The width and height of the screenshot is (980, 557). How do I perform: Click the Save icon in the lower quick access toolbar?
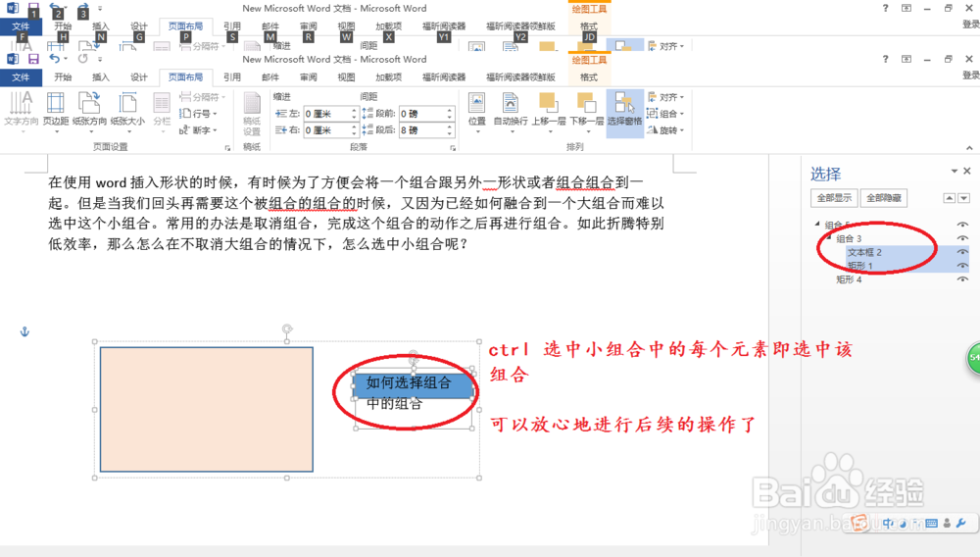33,59
